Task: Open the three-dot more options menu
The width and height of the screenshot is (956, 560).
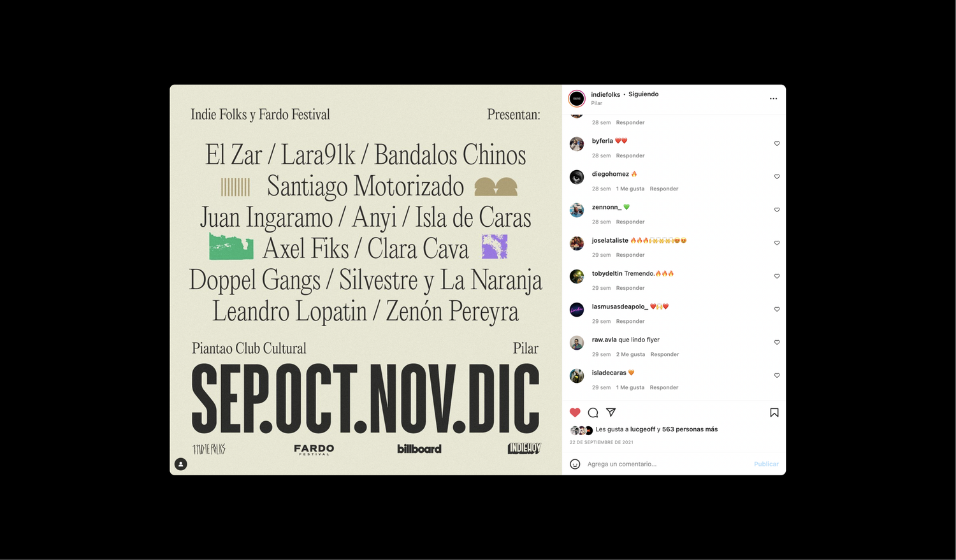Action: point(773,99)
